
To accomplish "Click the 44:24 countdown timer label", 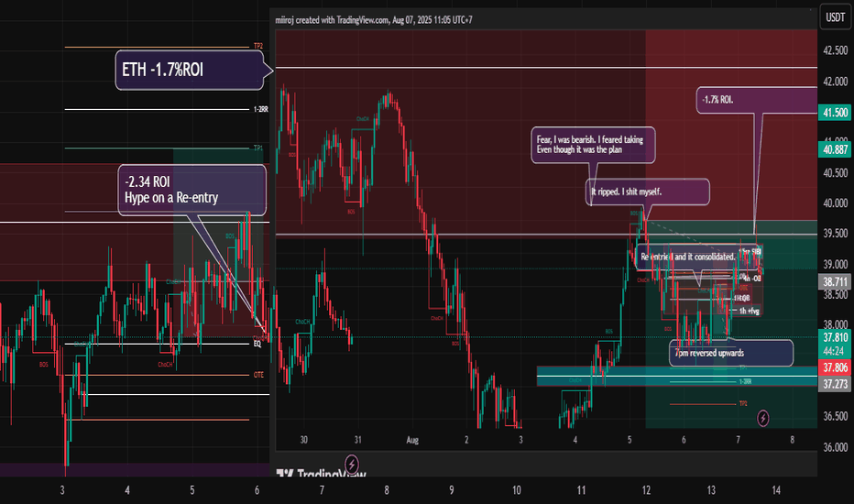I will coord(834,352).
